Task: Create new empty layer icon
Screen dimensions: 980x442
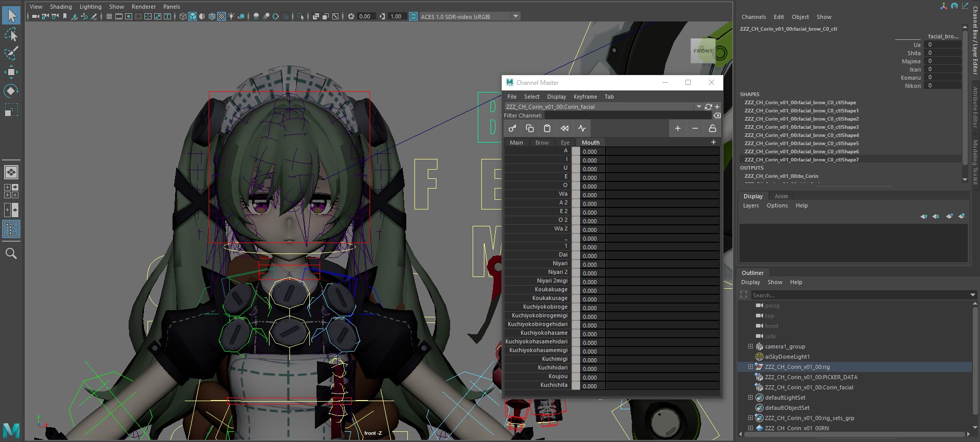Action: [x=949, y=216]
